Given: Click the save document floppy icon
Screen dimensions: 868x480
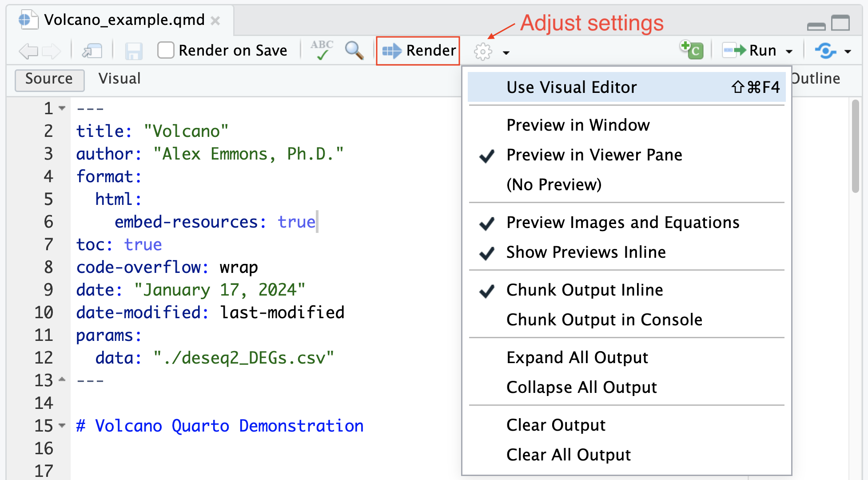Looking at the screenshot, I should point(133,51).
